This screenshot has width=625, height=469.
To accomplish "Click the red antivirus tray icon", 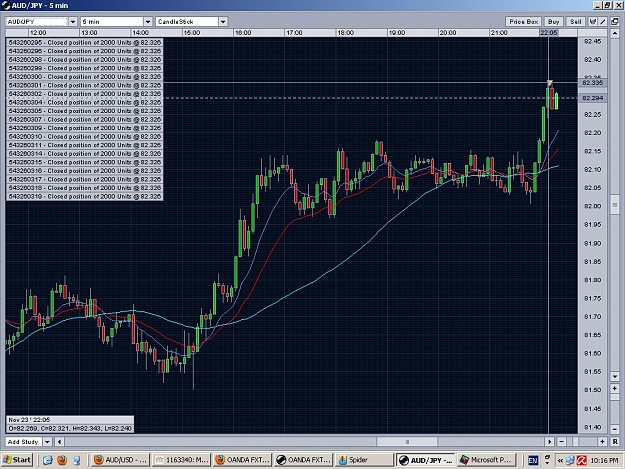I will [x=581, y=460].
